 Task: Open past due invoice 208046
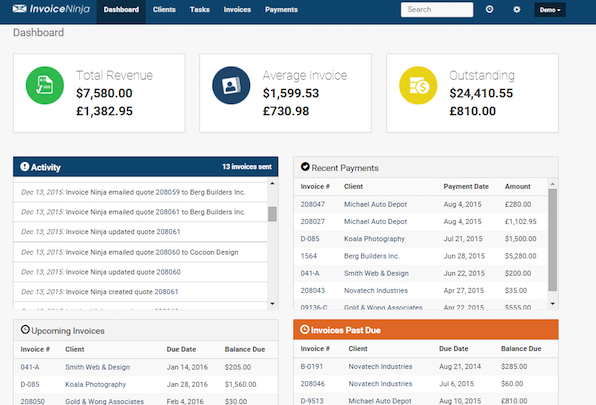coord(312,384)
